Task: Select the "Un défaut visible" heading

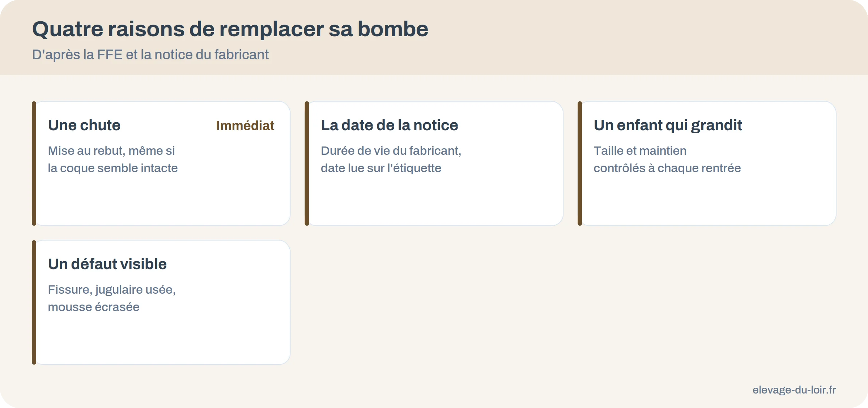Action: pyautogui.click(x=107, y=264)
